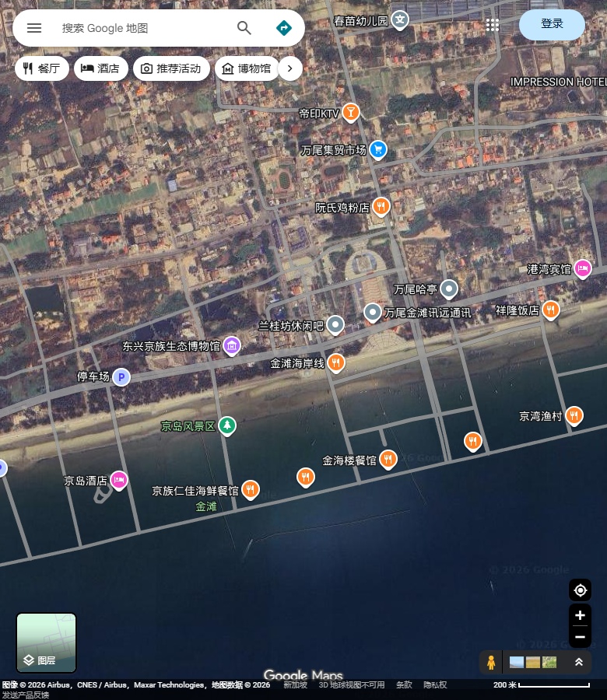Click the 阮氏鸡粉店 restaurant pin
This screenshot has width=607, height=700.
(x=381, y=207)
